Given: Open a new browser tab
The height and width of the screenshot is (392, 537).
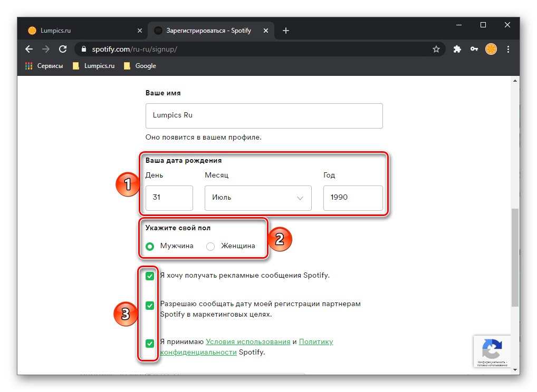Looking at the screenshot, I should (x=286, y=31).
